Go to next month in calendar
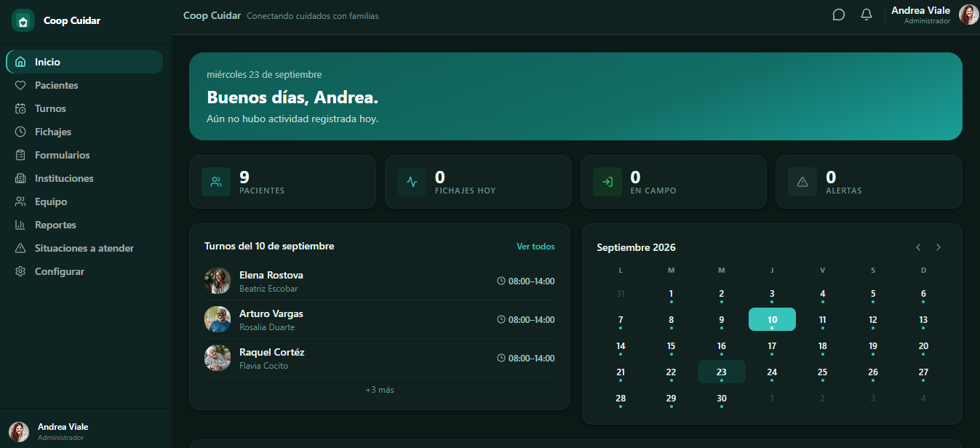The width and height of the screenshot is (980, 448). coord(939,247)
